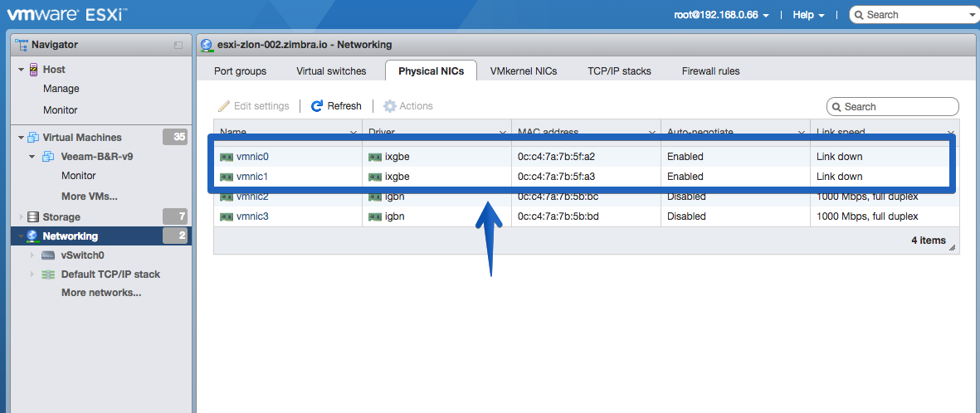Viewport: 980px width, 413px height.
Task: Click the vmnic2 NIC card icon
Action: coord(227,197)
